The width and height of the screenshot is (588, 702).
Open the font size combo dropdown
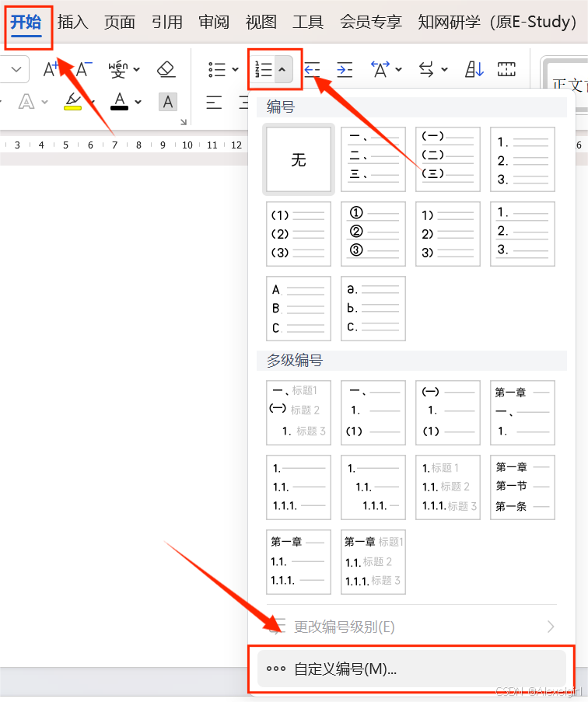tap(16, 69)
